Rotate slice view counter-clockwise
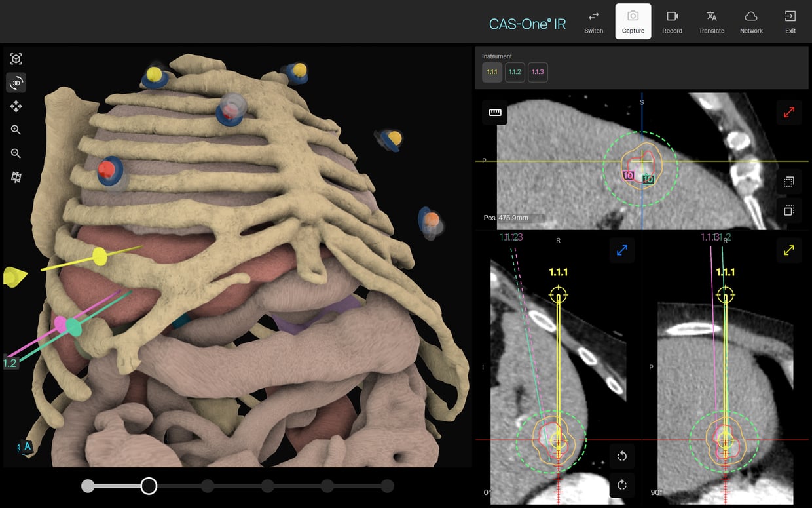 point(622,456)
